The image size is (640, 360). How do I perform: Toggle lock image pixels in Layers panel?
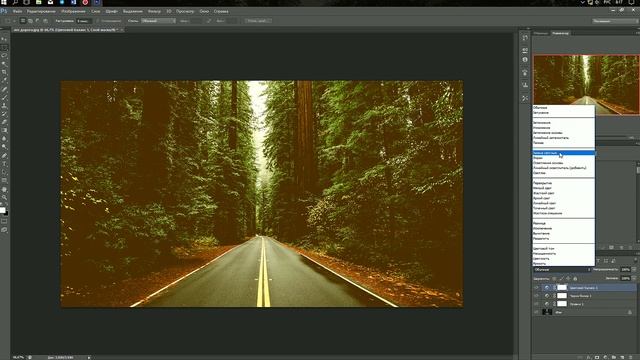[561, 278]
